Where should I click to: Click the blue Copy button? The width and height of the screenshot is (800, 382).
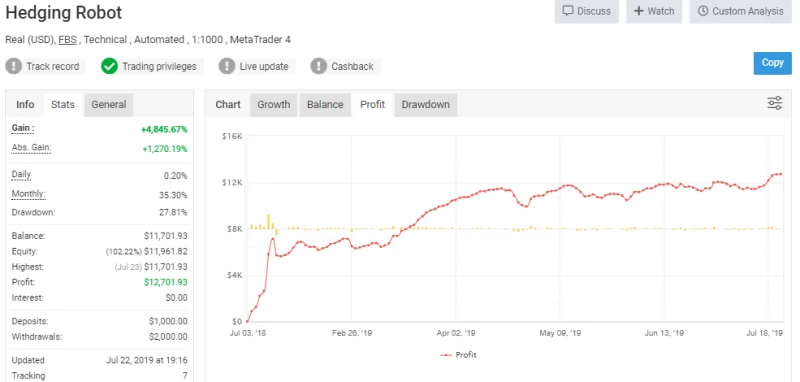pyautogui.click(x=772, y=63)
